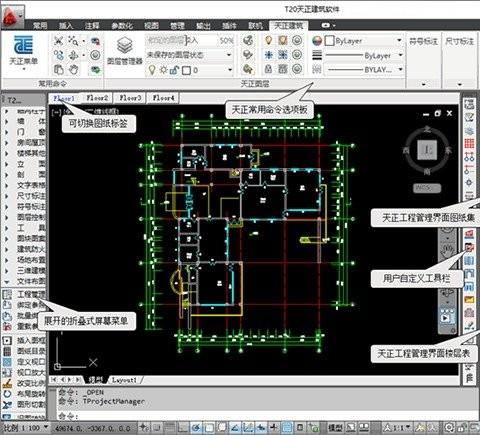Click the layer 0 color square
Image resolution: width=480 pixels, height=435 pixels.
click(x=186, y=70)
